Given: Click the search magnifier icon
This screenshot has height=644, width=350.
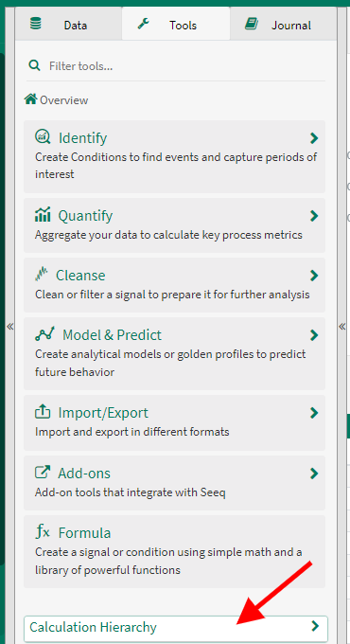Looking at the screenshot, I should click(x=34, y=65).
